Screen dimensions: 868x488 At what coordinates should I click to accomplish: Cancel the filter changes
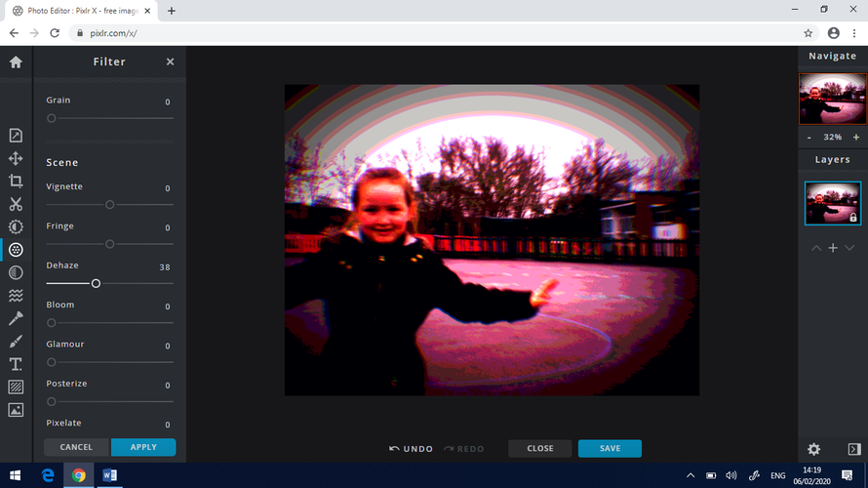tap(76, 447)
